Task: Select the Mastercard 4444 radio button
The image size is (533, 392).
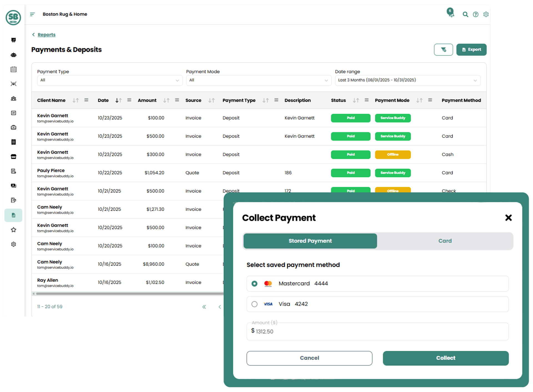Action: click(x=254, y=284)
